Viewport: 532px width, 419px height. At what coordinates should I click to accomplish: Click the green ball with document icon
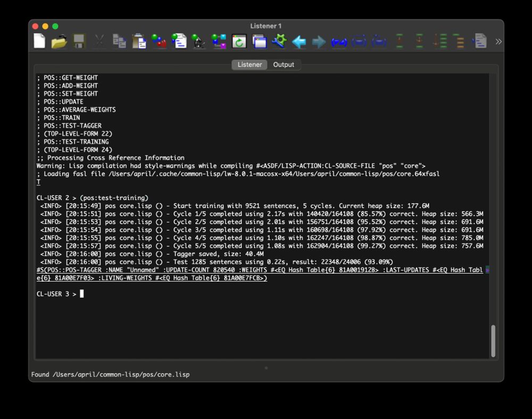[x=179, y=42]
